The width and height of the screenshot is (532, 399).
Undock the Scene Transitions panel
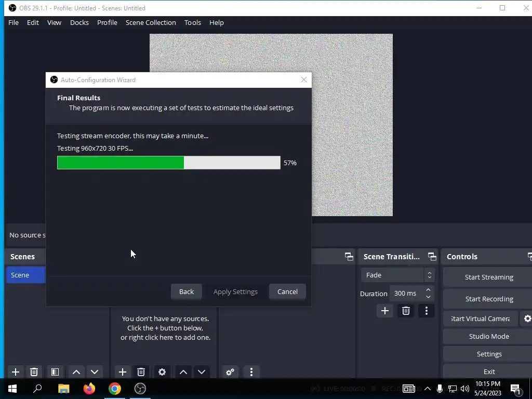[x=432, y=257]
